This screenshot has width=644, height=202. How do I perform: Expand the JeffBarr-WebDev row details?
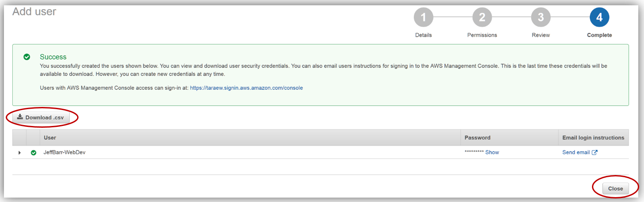19,152
